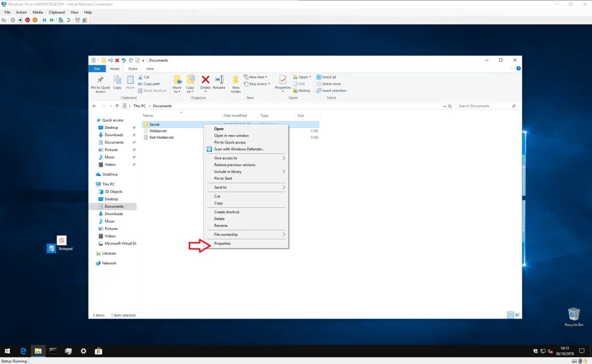Image resolution: width=592 pixels, height=364 pixels.
Task: Click the Ctrl+Alt+Del toolbar icon
Action: click(4, 20)
